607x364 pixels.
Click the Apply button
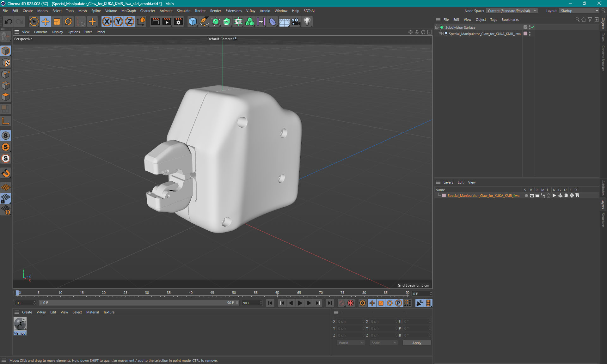pyautogui.click(x=417, y=343)
